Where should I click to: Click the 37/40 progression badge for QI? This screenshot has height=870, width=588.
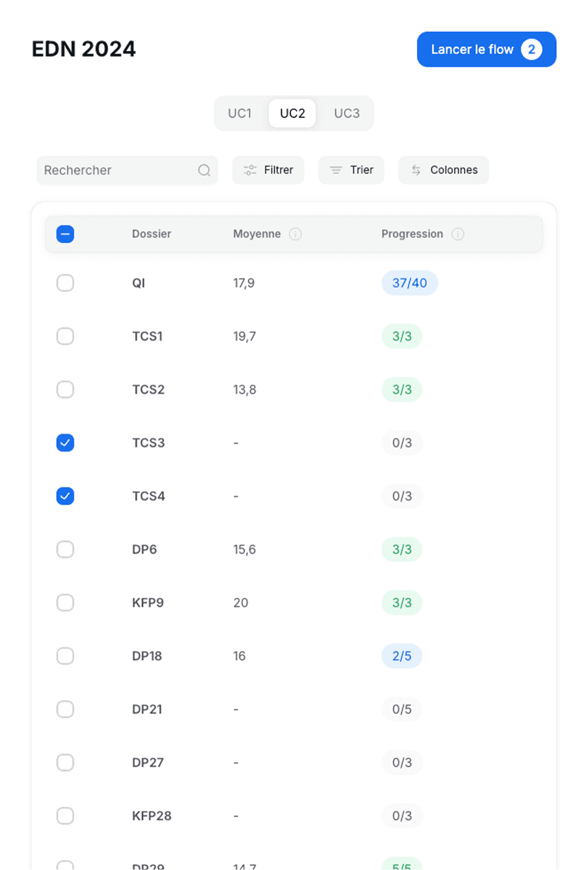pos(409,283)
